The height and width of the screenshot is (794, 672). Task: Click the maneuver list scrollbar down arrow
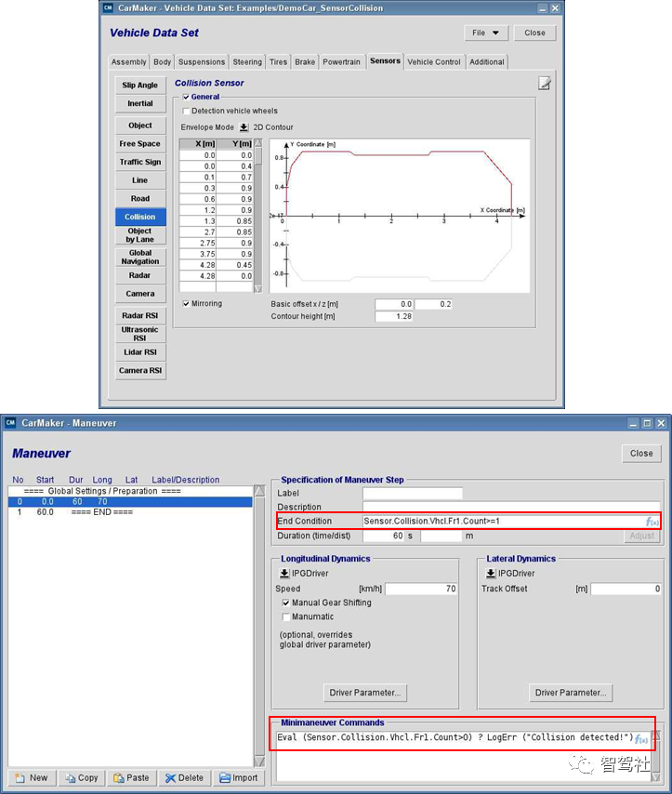(x=259, y=761)
